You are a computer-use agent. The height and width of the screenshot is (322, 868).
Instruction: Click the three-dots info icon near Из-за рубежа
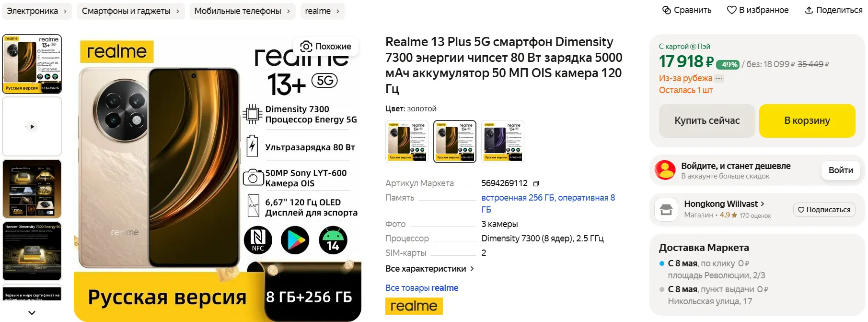click(x=718, y=78)
